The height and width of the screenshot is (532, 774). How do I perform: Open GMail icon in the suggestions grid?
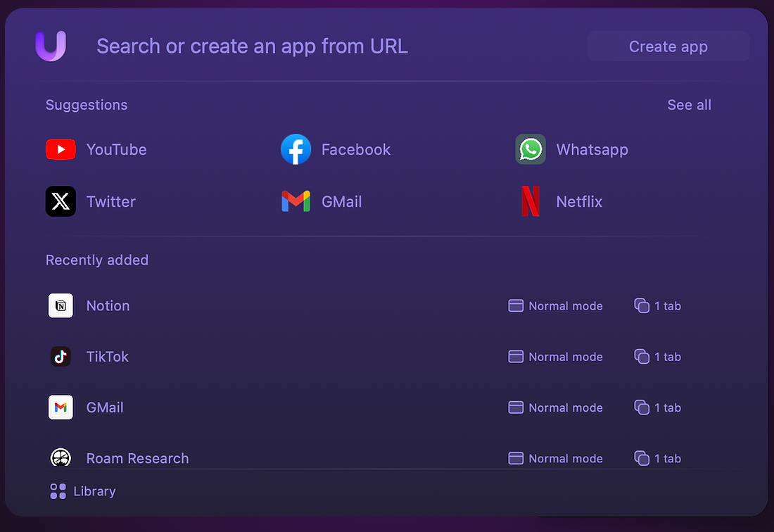[x=296, y=201]
